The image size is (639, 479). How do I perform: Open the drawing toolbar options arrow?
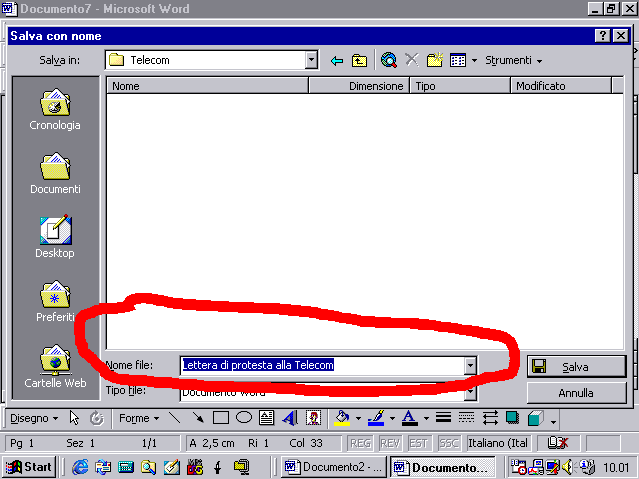(553, 422)
